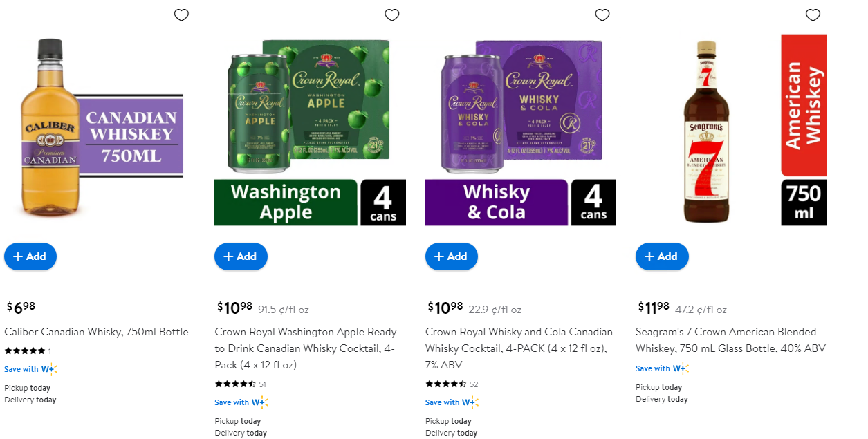868x439 pixels.
Task: Click Save with W+ under Caliber whisky
Action: tap(30, 369)
